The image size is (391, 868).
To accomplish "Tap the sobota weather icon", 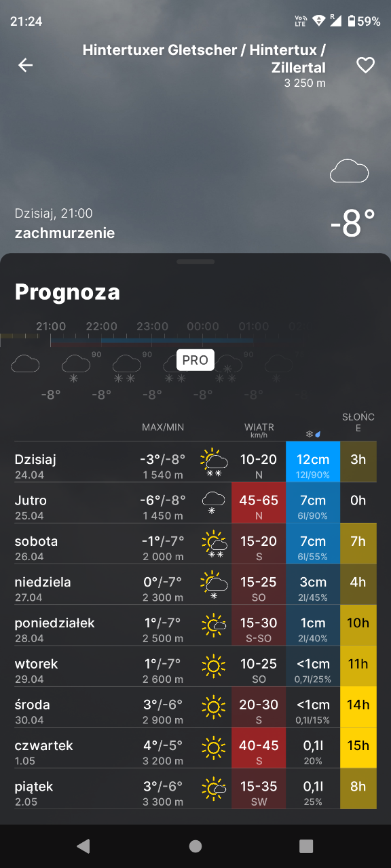I will tap(214, 545).
